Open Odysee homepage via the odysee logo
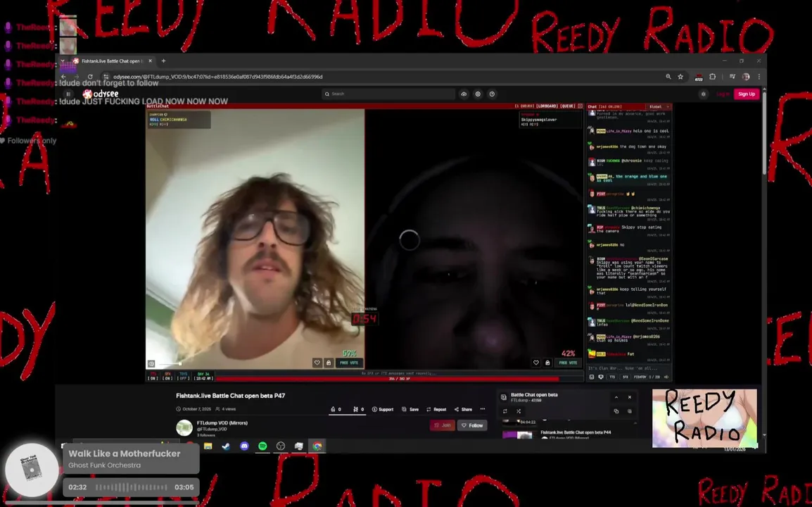 tap(101, 94)
